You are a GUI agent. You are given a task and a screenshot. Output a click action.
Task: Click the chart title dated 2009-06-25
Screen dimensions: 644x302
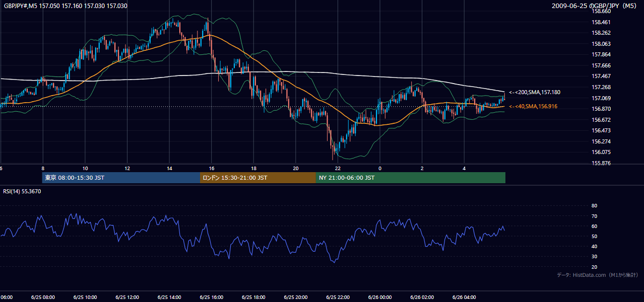pos(595,6)
